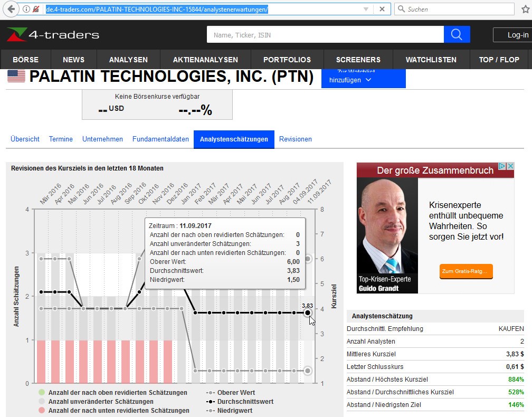Click the 11.09.2017 chart axis label
This screenshot has height=417, width=532.
(319, 192)
